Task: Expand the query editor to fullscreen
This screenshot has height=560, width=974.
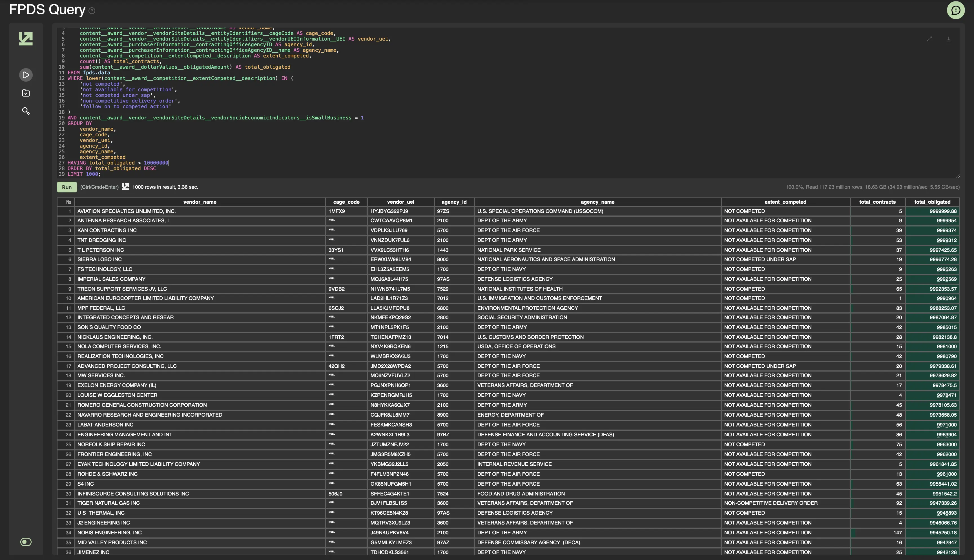Action: click(929, 39)
